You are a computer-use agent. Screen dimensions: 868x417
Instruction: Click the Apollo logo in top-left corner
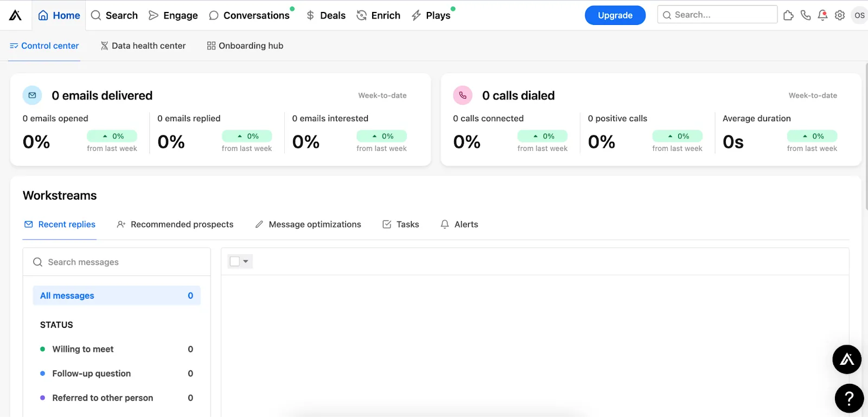(x=15, y=15)
